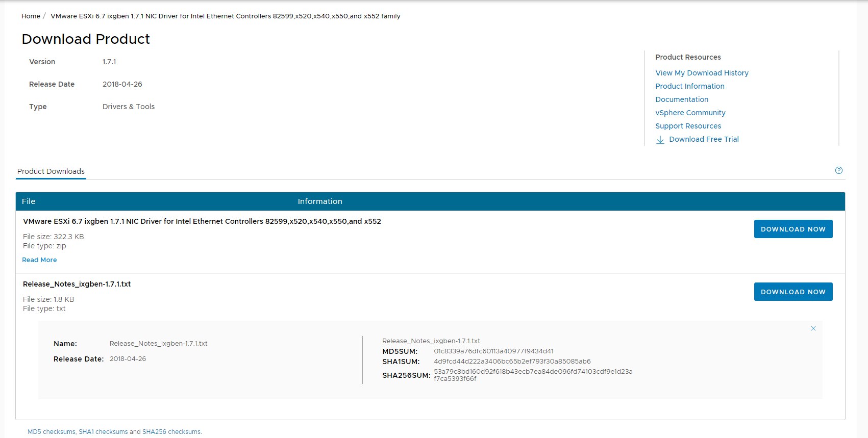
Task: Open View My Download History link
Action: 702,73
